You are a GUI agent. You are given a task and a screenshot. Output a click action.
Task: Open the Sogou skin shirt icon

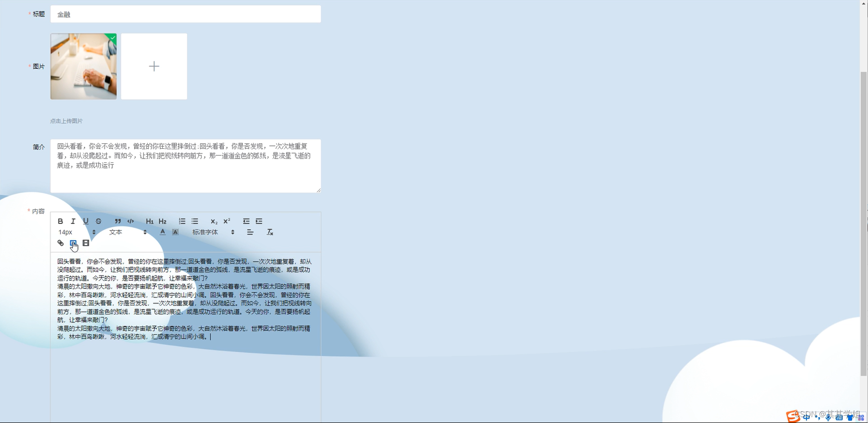850,418
